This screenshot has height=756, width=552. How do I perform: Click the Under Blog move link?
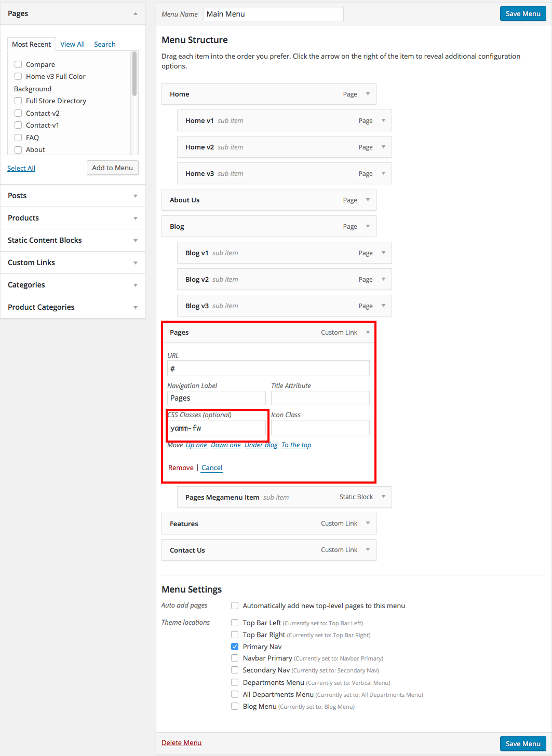click(261, 445)
